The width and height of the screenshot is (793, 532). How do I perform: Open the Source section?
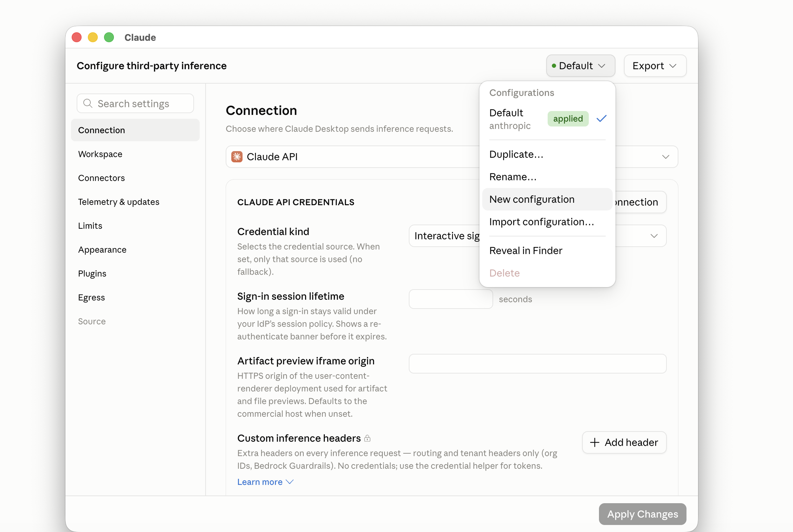(x=135, y=321)
